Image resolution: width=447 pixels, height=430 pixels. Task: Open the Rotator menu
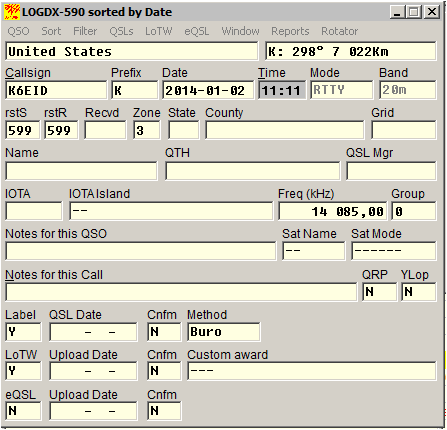click(x=339, y=31)
